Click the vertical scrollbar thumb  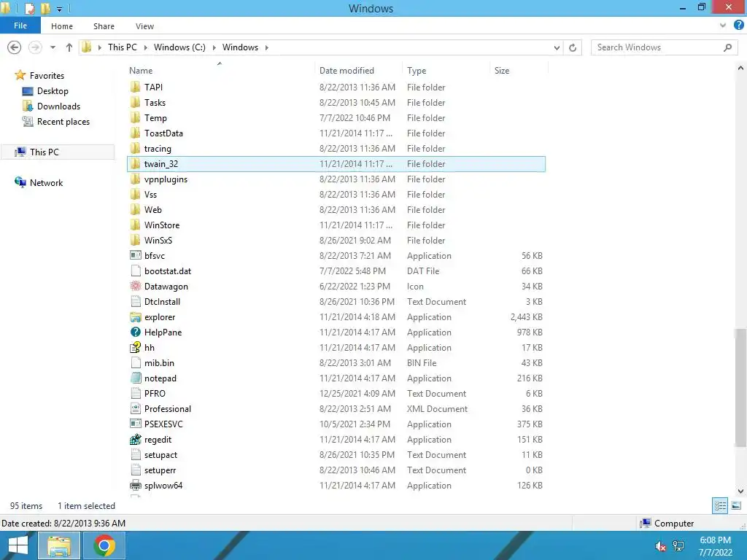click(x=740, y=388)
